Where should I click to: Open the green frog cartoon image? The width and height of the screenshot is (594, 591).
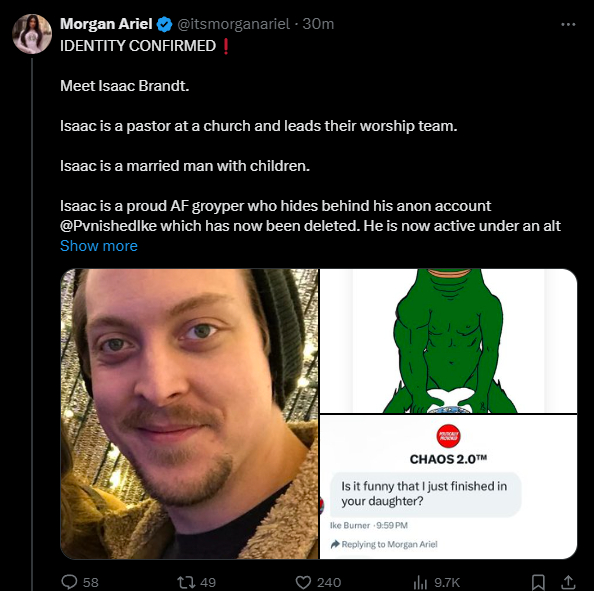coord(449,341)
